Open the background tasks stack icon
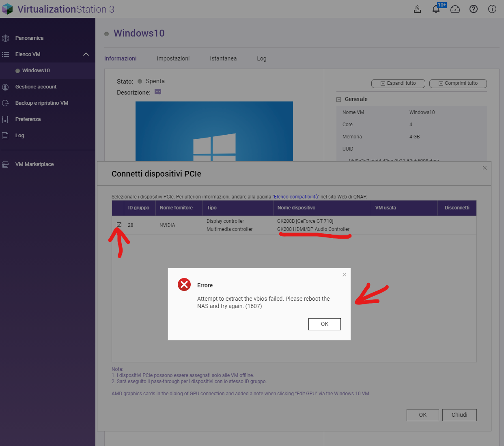The width and height of the screenshot is (504, 446). [x=417, y=9]
